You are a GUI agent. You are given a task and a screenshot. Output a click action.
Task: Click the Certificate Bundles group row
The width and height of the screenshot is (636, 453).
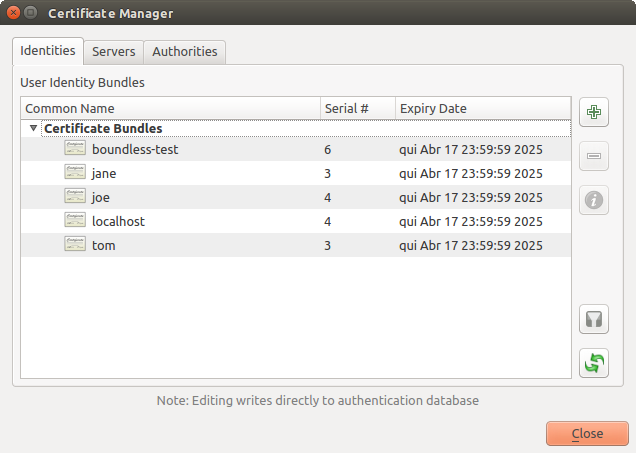click(x=103, y=129)
